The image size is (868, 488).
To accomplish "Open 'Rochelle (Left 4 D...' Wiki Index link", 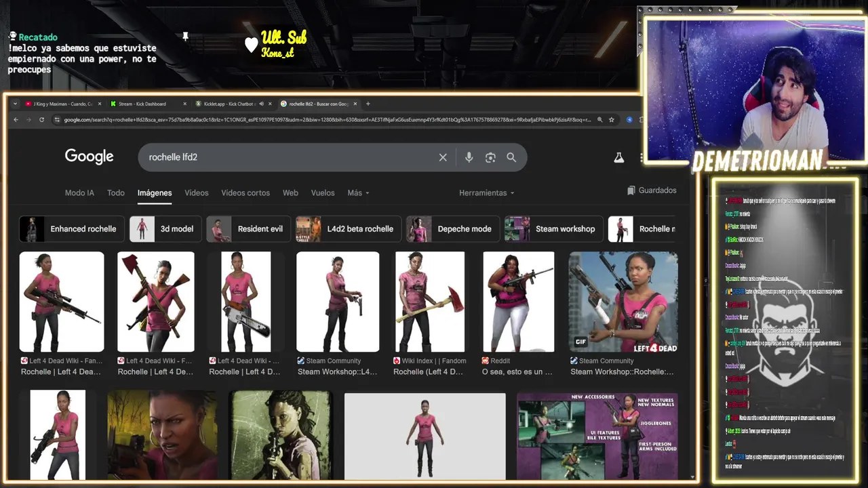I will tap(428, 372).
